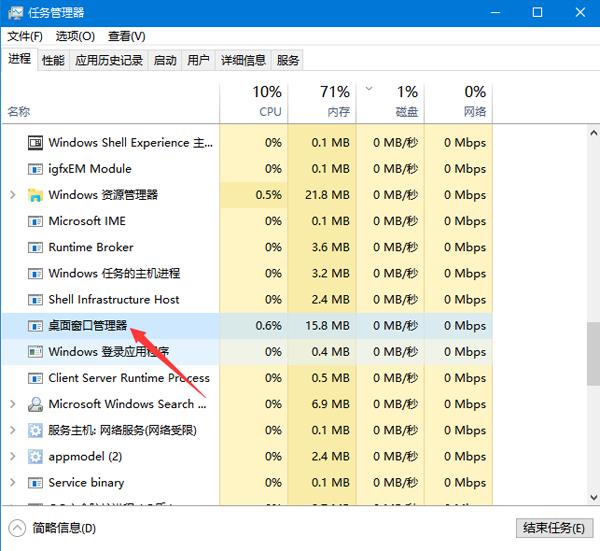600x551 pixels.
Task: Click the 简略信息 collapse arrow icon
Action: 17,528
